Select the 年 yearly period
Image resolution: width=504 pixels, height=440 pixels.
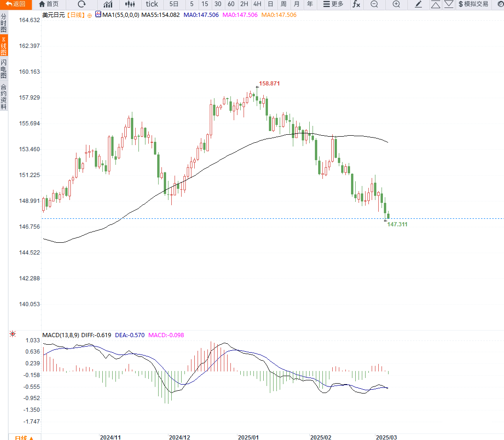[310, 4]
